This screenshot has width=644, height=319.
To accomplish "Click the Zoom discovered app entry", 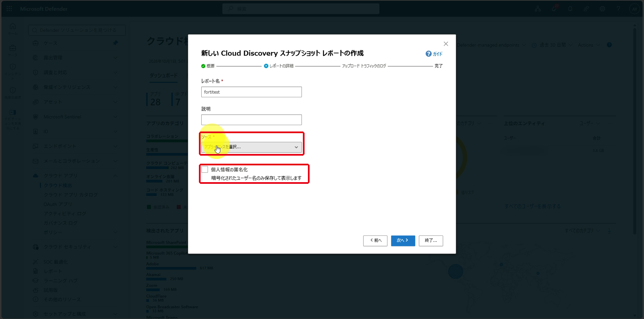I will coord(152,285).
